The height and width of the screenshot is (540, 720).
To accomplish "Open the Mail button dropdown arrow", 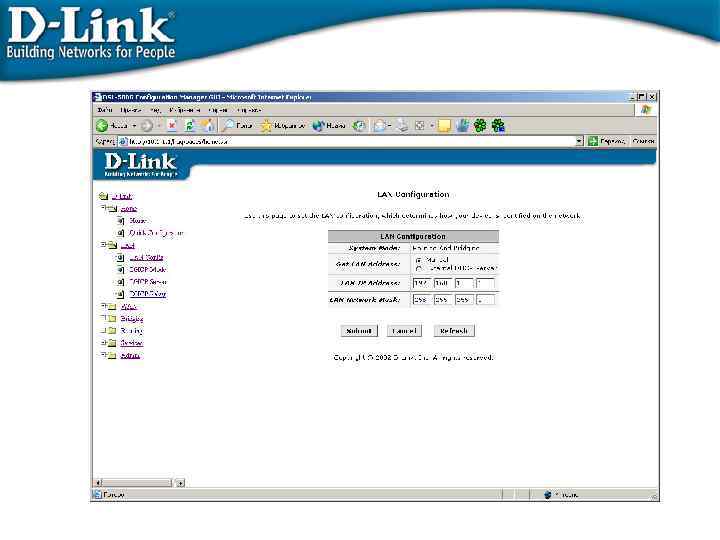I will [x=389, y=125].
